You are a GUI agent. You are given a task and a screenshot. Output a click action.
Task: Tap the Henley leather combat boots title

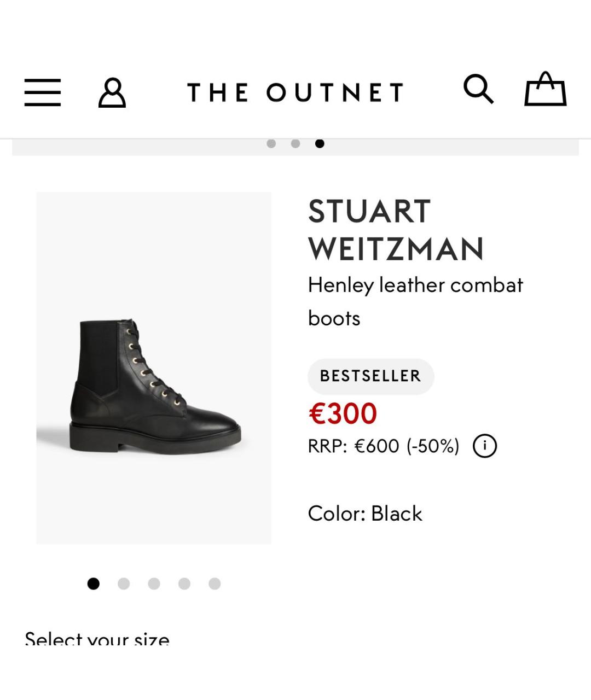[415, 301]
